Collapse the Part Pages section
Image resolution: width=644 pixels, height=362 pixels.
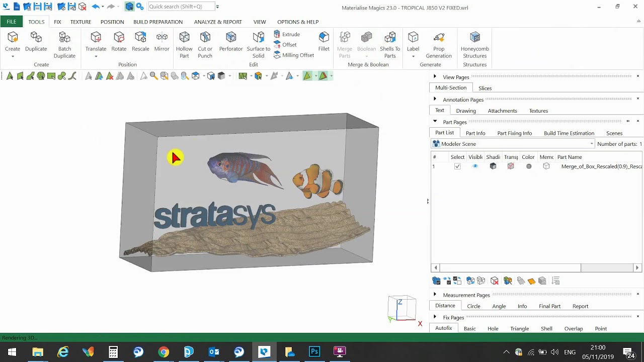pyautogui.click(x=435, y=122)
